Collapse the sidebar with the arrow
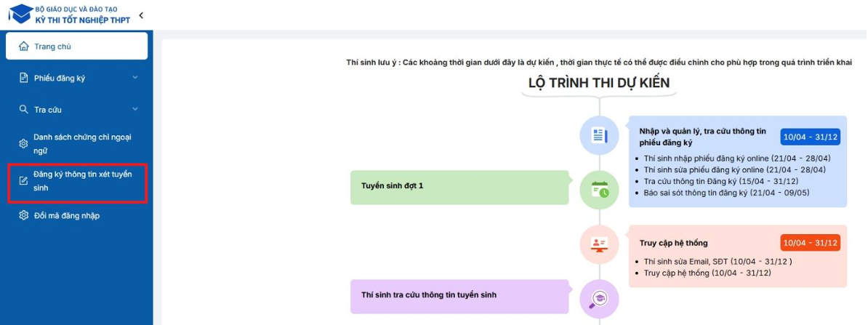Viewport: 868px width, 325px height. pyautogui.click(x=141, y=15)
